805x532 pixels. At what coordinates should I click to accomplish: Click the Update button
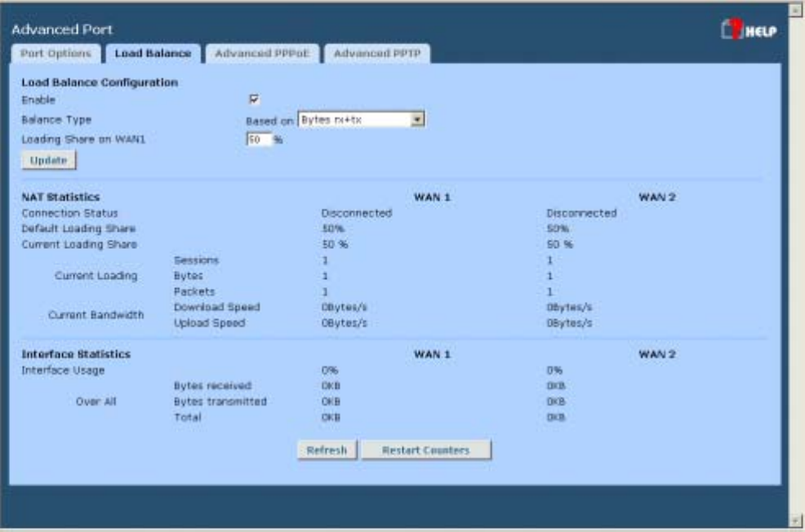(49, 160)
